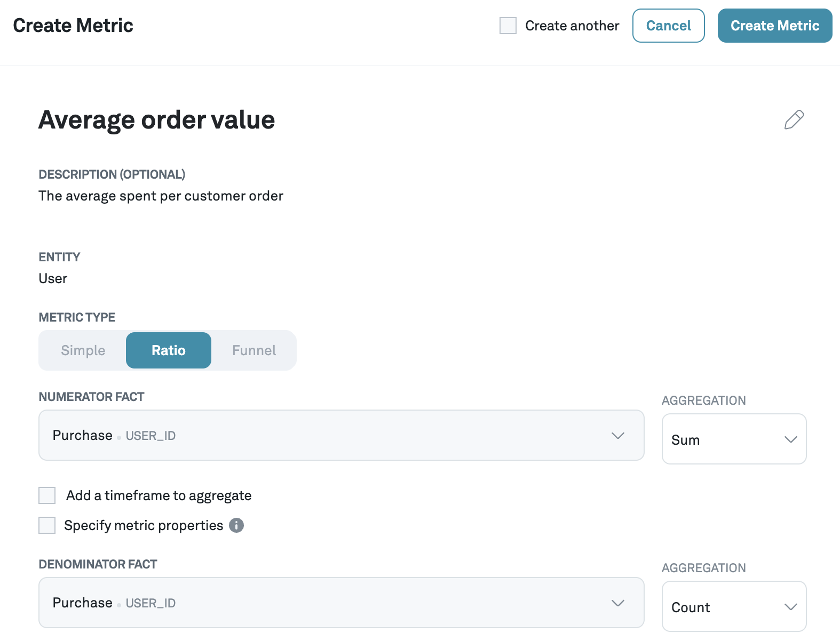Check Add a timeframe to aggregate
Viewport: 840px width, 641px height.
47,495
